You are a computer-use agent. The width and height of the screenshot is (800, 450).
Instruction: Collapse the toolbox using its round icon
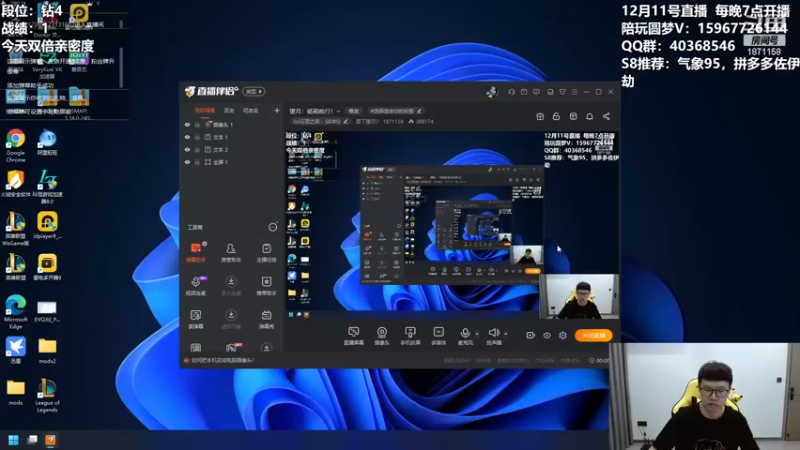[273, 227]
